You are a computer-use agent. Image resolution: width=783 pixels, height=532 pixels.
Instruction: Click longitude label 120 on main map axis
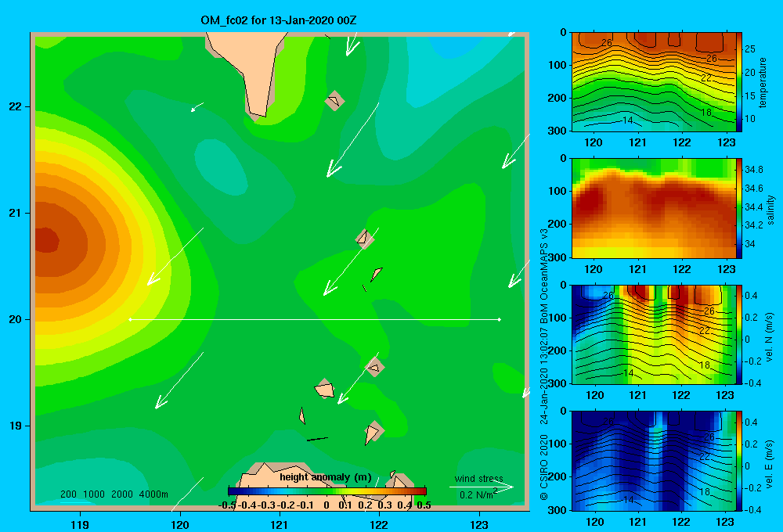(180, 524)
